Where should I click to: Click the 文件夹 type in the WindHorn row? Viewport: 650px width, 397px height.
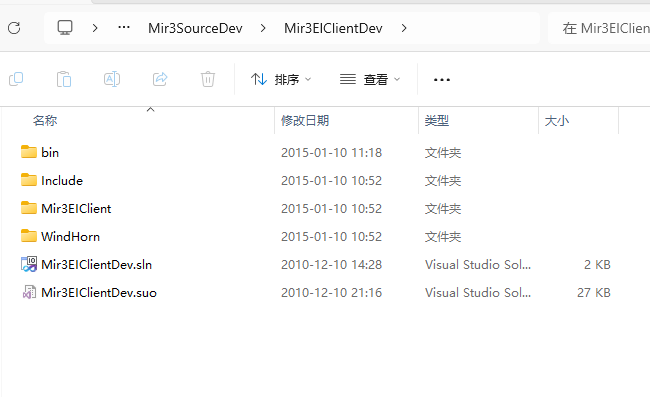coord(443,237)
